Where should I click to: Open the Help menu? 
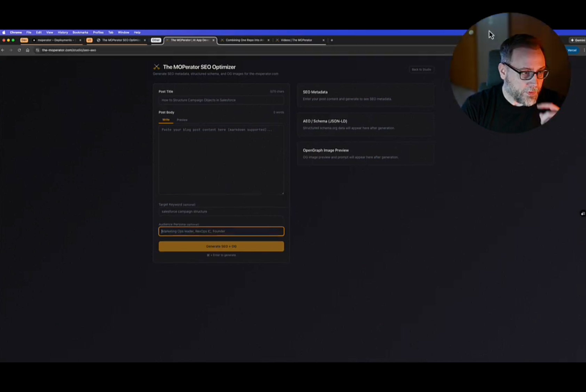coord(137,32)
